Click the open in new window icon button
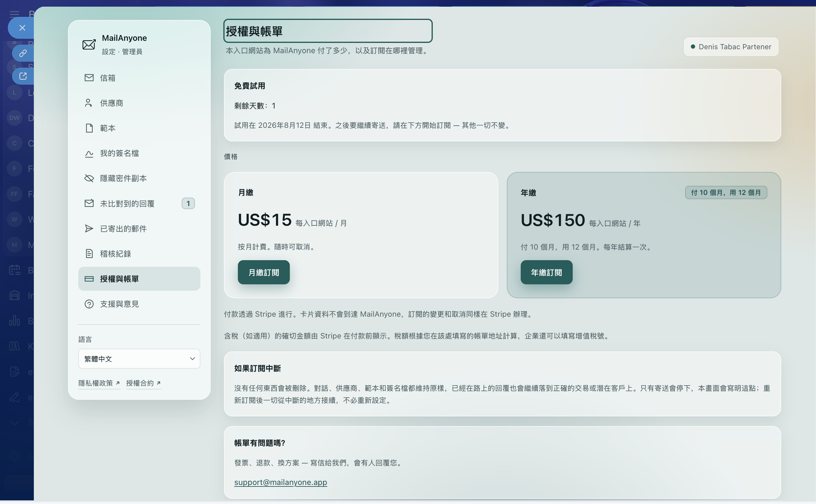The height and width of the screenshot is (504, 816). click(x=23, y=76)
